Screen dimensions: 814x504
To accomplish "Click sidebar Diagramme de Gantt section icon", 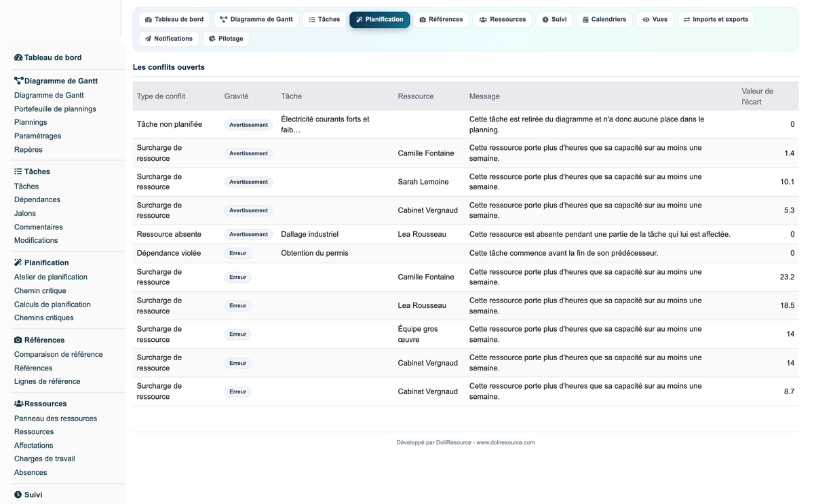I will [19, 81].
